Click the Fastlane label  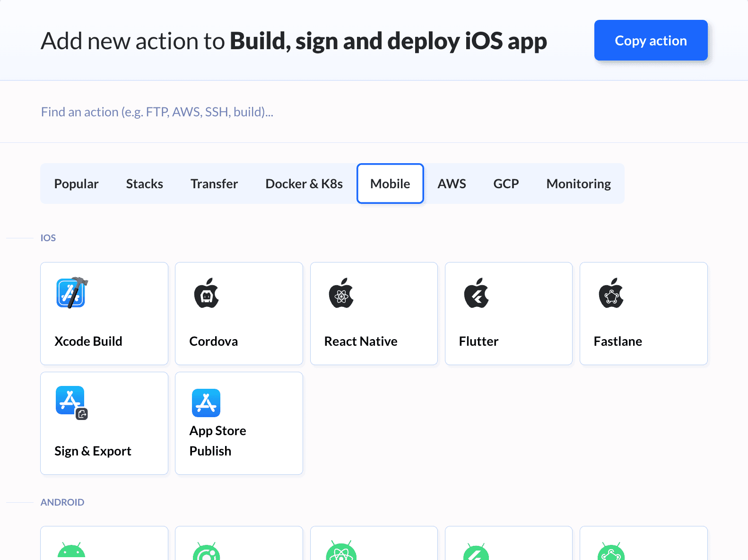(x=618, y=341)
